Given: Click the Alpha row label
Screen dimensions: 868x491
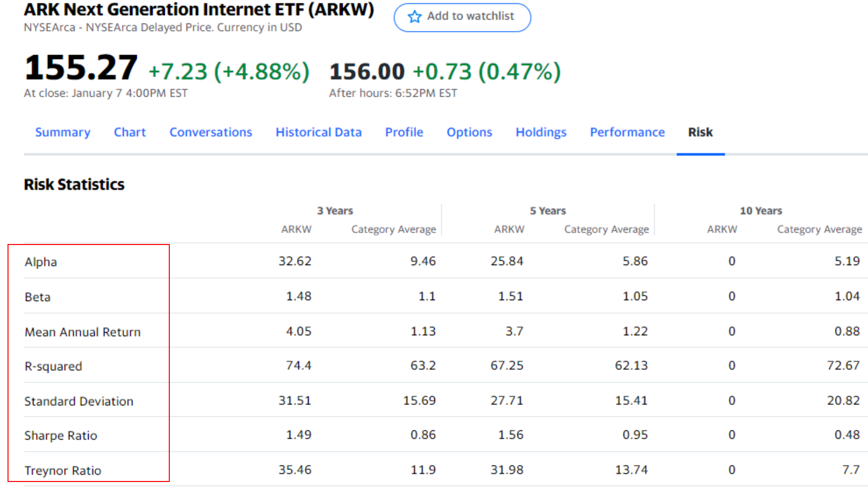Looking at the screenshot, I should pyautogui.click(x=41, y=262).
